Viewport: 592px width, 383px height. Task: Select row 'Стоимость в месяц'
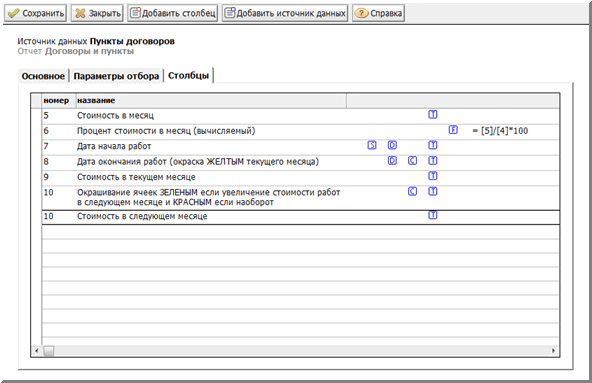(x=301, y=116)
